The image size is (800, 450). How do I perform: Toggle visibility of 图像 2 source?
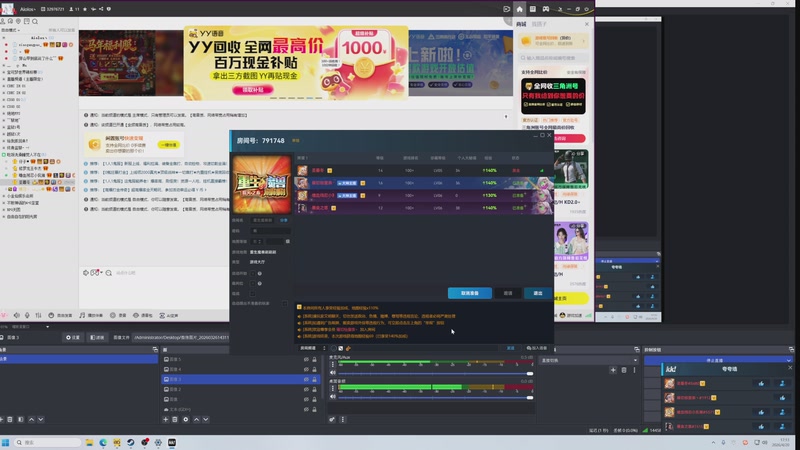(306, 389)
